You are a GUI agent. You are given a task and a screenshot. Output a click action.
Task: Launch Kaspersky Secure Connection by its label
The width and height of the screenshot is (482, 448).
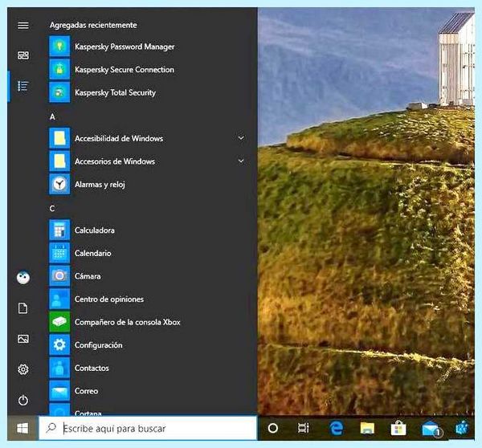click(125, 70)
